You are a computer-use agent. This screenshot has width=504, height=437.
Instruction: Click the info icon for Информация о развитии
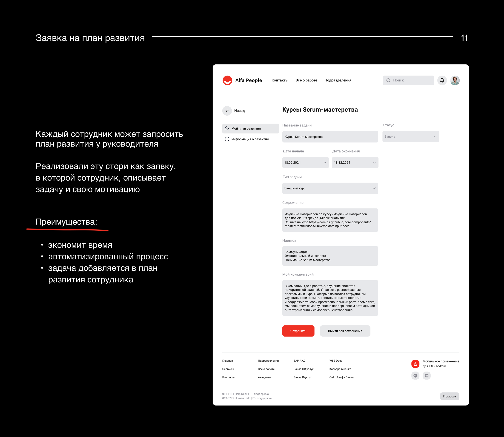tap(227, 139)
